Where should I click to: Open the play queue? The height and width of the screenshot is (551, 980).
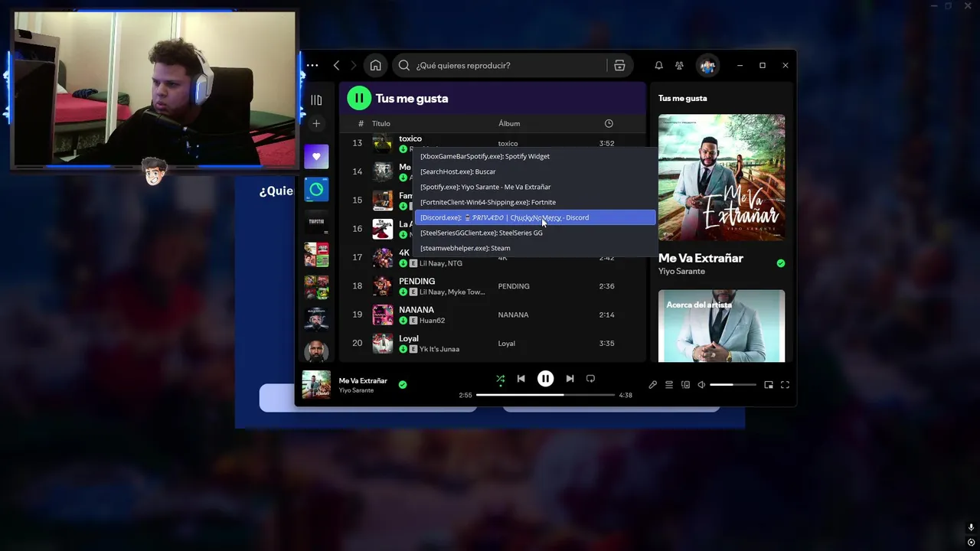click(x=668, y=385)
